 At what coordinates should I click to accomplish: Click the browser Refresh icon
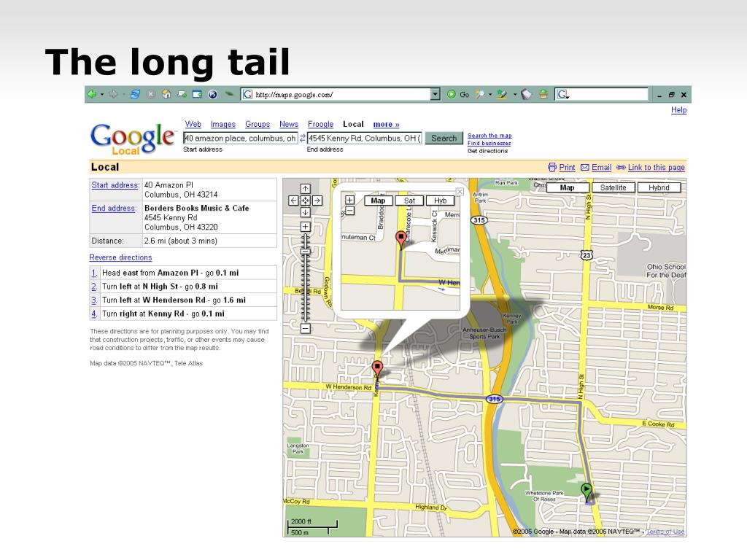pyautogui.click(x=135, y=94)
